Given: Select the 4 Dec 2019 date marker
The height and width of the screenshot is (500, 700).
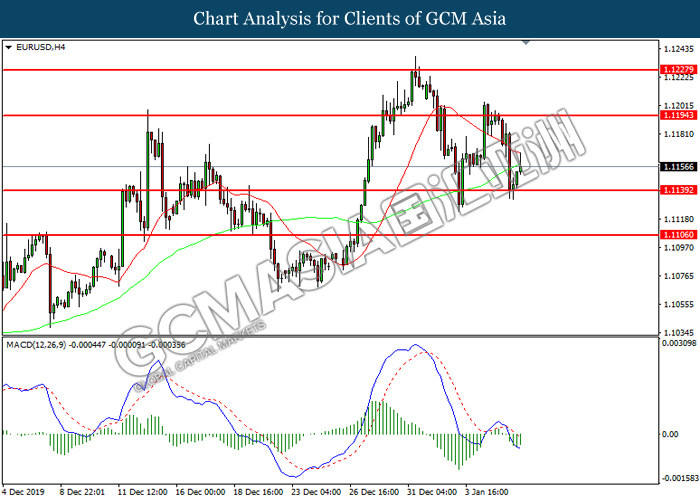Looking at the screenshot, I should (23, 492).
